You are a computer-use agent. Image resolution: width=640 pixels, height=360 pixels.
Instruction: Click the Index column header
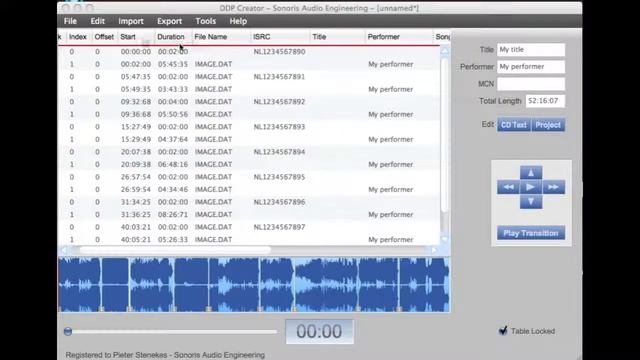click(x=78, y=37)
